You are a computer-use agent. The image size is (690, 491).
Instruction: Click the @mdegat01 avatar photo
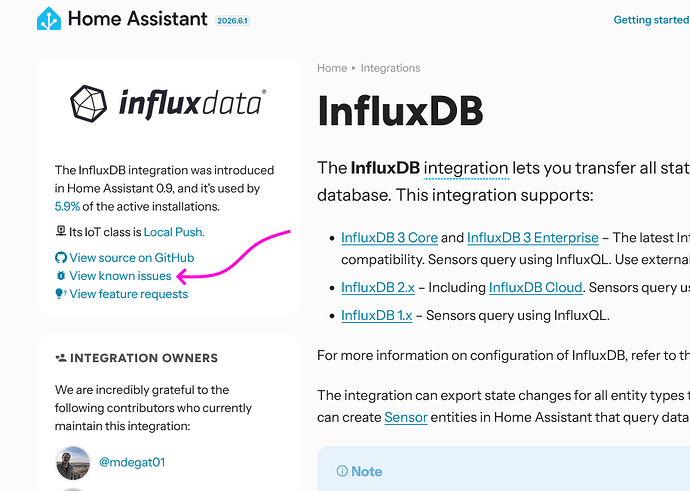click(x=73, y=463)
